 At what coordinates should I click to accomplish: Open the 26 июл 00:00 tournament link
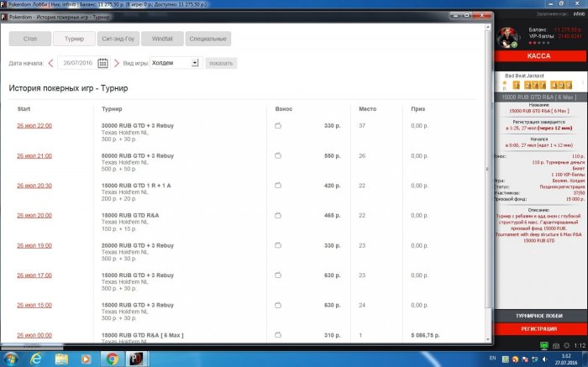click(x=34, y=335)
